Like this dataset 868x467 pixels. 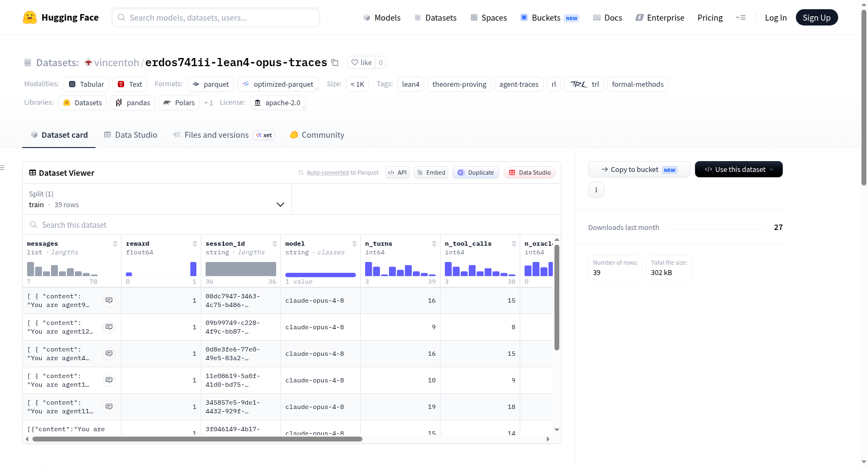click(361, 62)
